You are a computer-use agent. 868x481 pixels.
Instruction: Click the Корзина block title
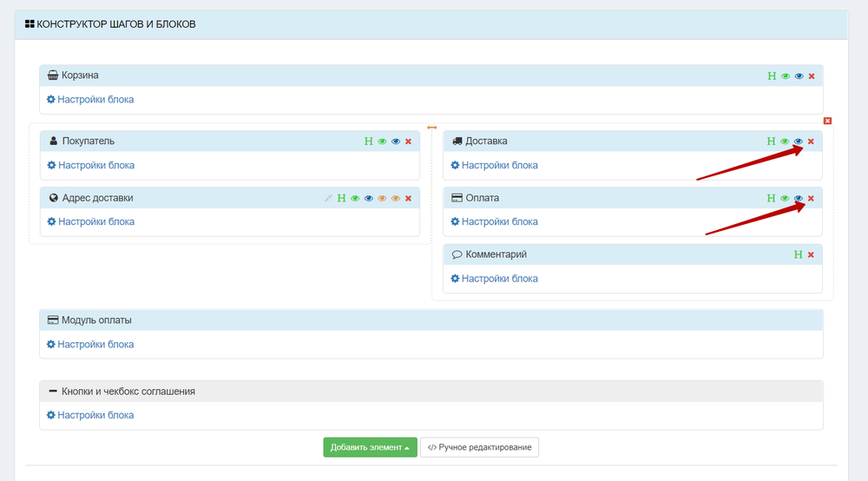(80, 76)
